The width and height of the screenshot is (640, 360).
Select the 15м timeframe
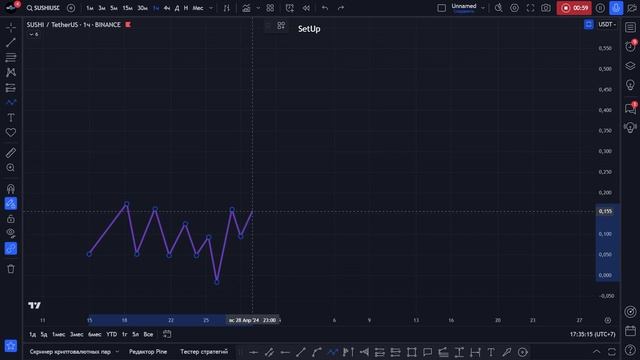128,8
